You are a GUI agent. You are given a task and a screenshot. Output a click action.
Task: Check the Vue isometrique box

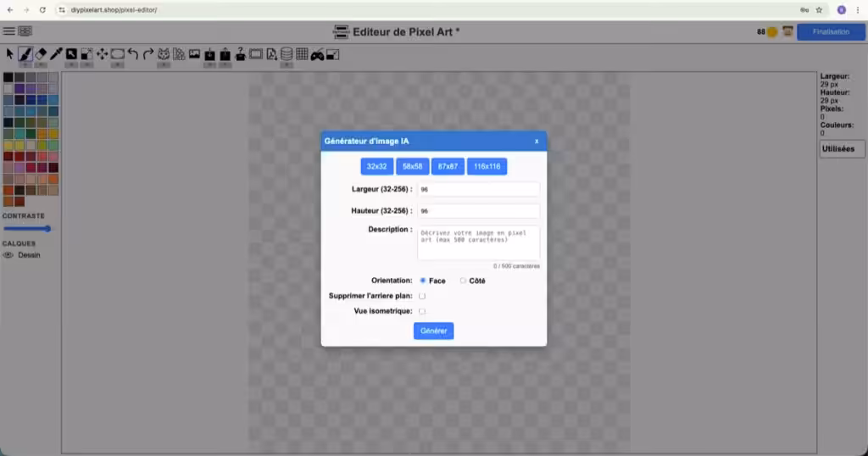click(422, 311)
